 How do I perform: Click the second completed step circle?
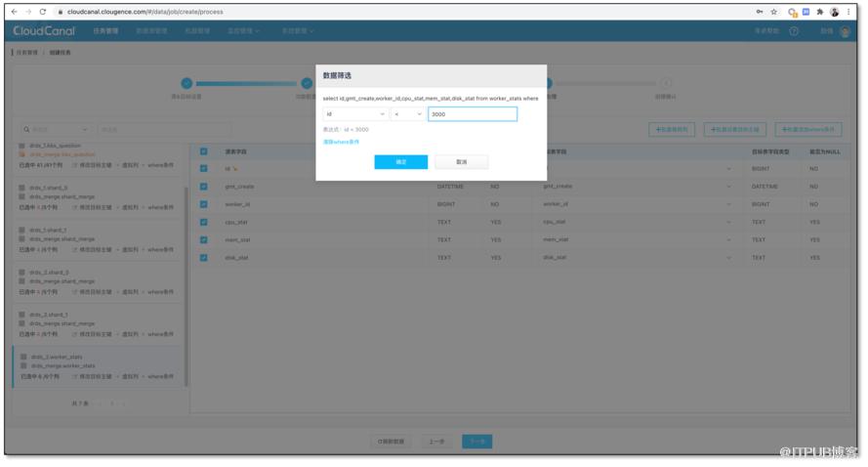(x=307, y=83)
